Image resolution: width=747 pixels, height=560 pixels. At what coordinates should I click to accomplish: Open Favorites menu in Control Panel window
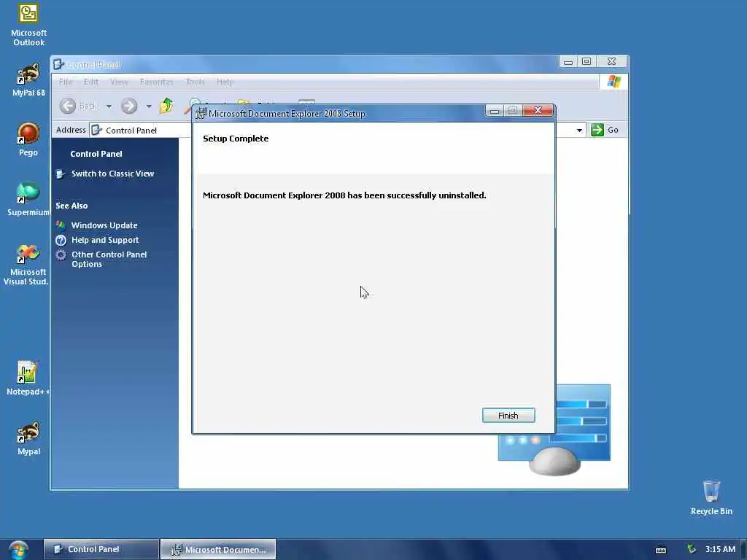tap(157, 82)
